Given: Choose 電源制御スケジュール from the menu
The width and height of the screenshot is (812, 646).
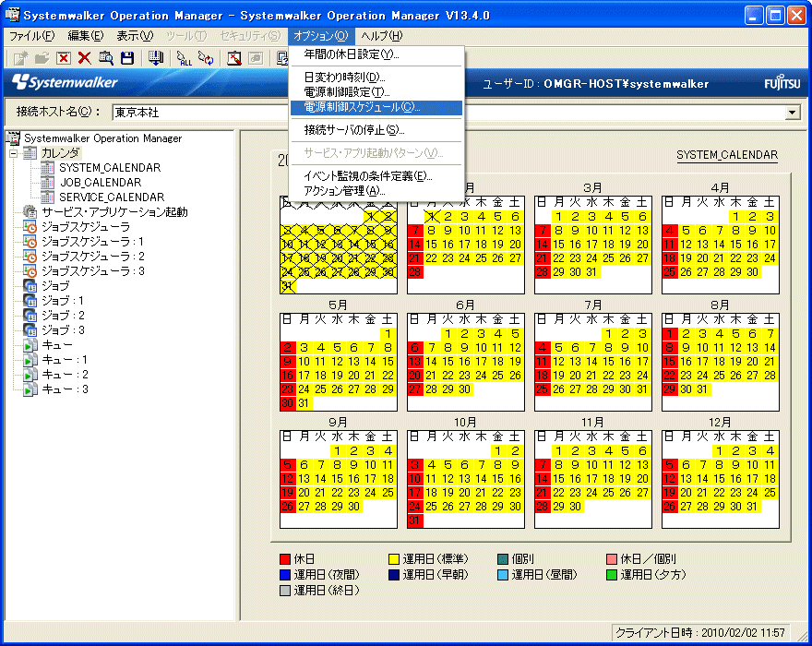Looking at the screenshot, I should [376, 107].
